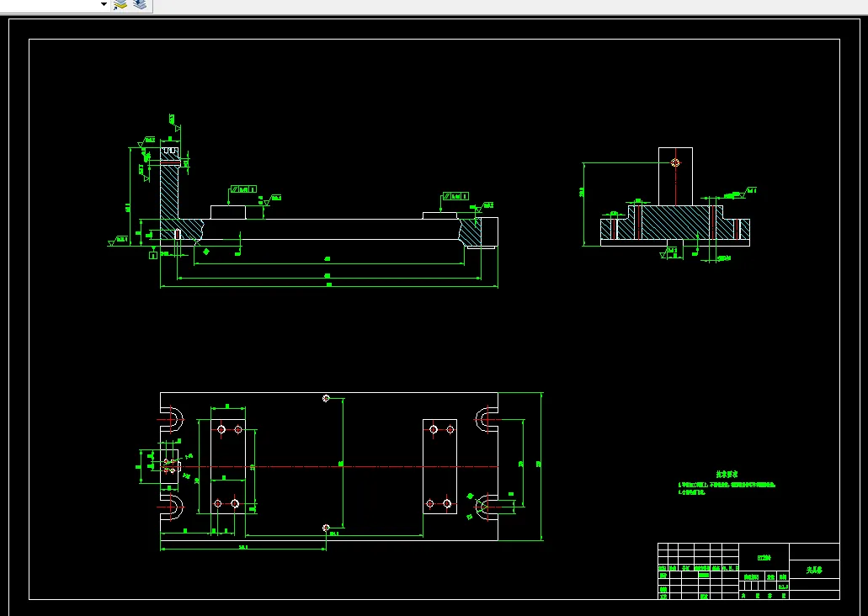The width and height of the screenshot is (868, 616).
Task: Click the Make Object's Layer Current icon
Action: click(x=120, y=5)
